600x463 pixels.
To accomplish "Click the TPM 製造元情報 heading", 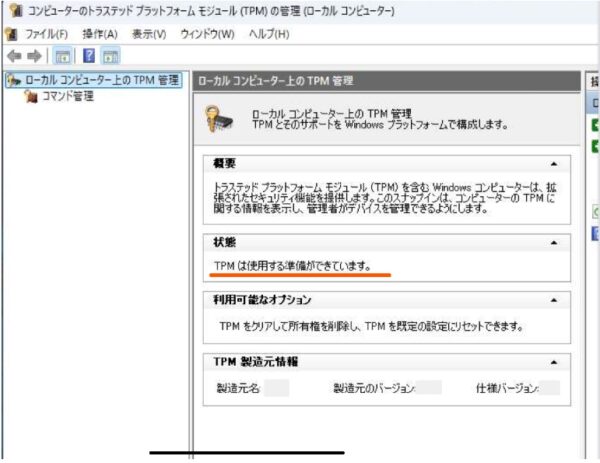I will pos(255,362).
